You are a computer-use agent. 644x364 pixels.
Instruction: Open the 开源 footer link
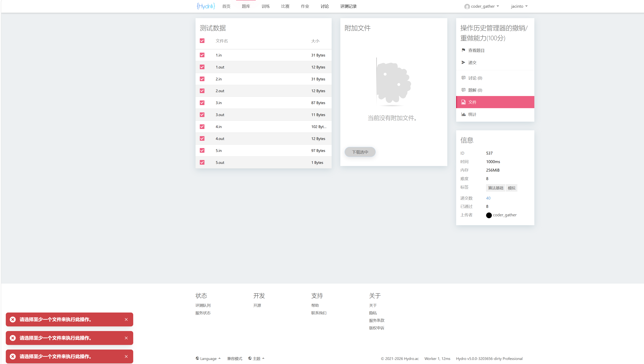click(257, 305)
